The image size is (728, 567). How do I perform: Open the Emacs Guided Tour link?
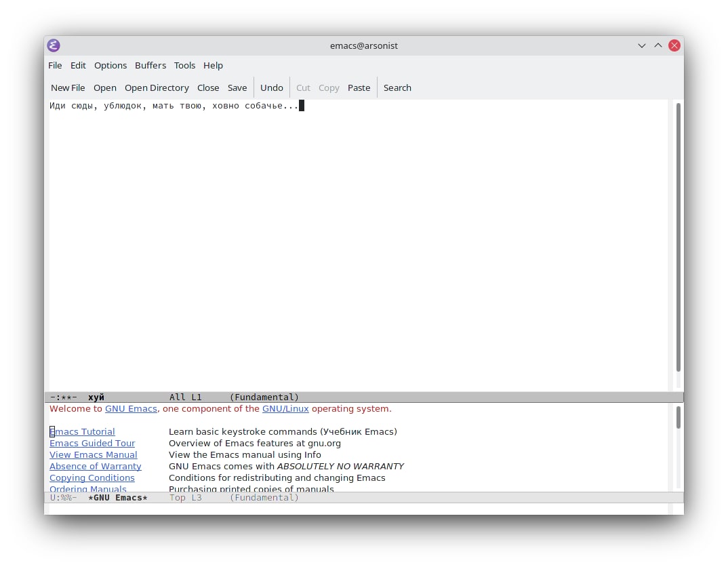tap(92, 444)
